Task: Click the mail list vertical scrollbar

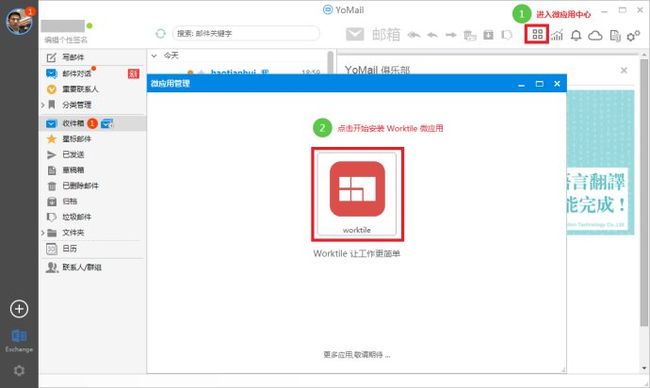Action: [330, 62]
